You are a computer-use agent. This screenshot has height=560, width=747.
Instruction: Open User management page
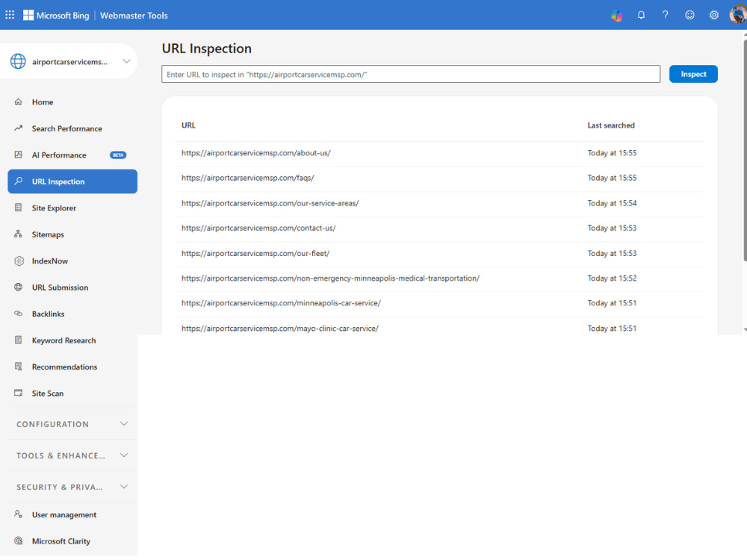click(x=72, y=514)
